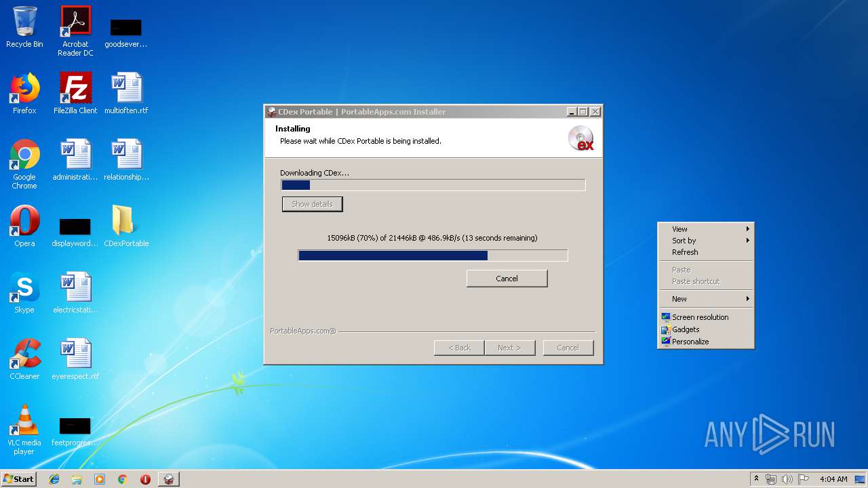This screenshot has width=868, height=488.
Task: Click the clock showing 4:04 AM
Action: pyautogui.click(x=833, y=479)
